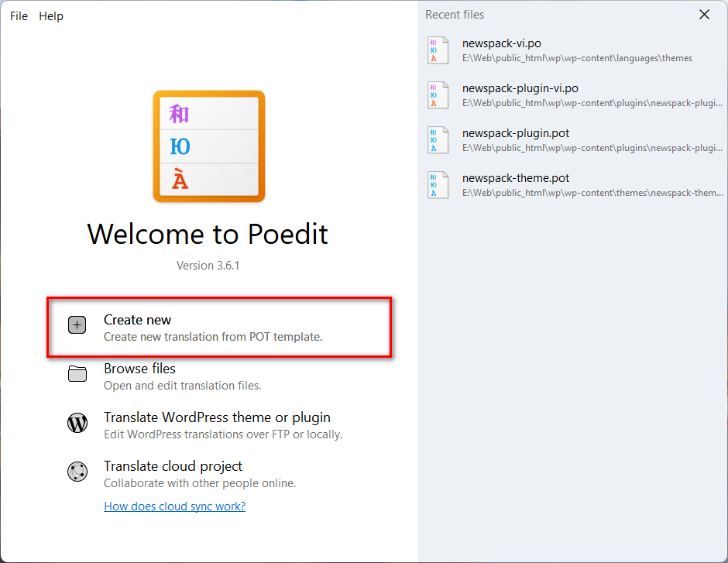Select Create new translation from POT template
Image resolution: width=728 pixels, height=563 pixels.
click(x=219, y=328)
